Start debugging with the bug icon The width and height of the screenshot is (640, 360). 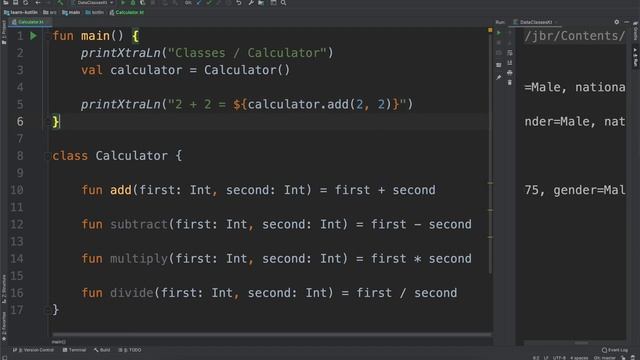(x=133, y=2)
